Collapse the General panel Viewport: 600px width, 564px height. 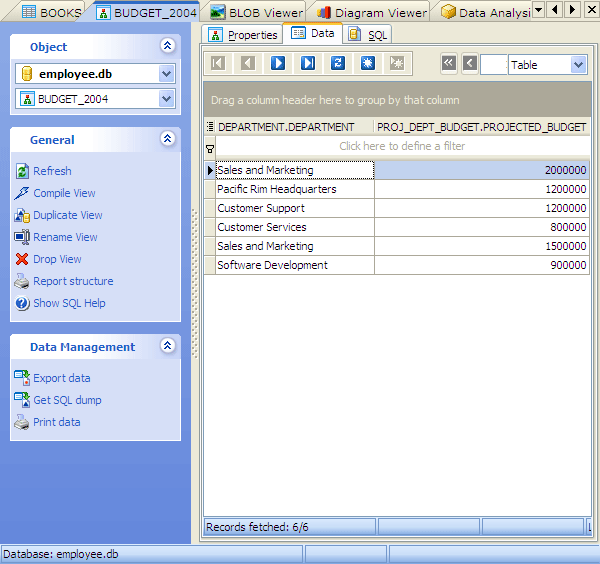(168, 139)
